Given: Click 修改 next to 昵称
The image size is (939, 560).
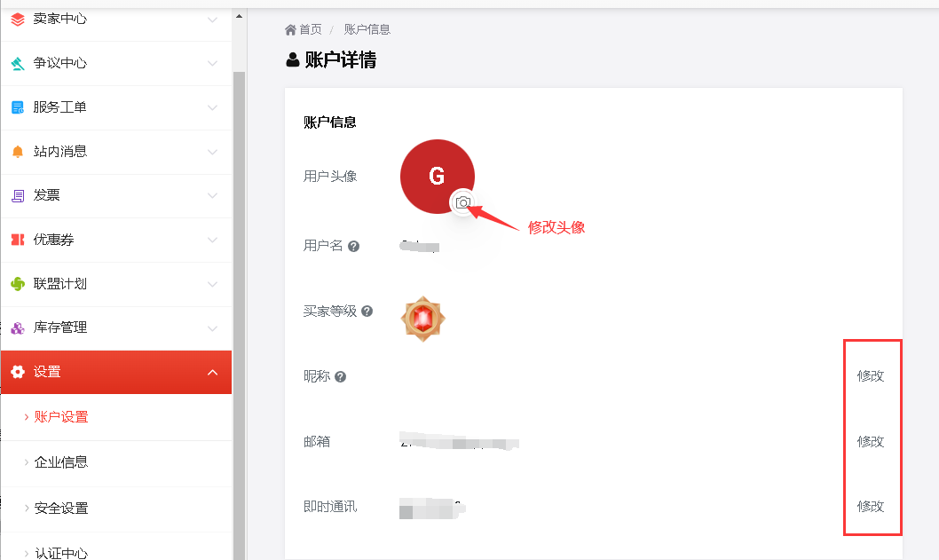Looking at the screenshot, I should [x=870, y=375].
